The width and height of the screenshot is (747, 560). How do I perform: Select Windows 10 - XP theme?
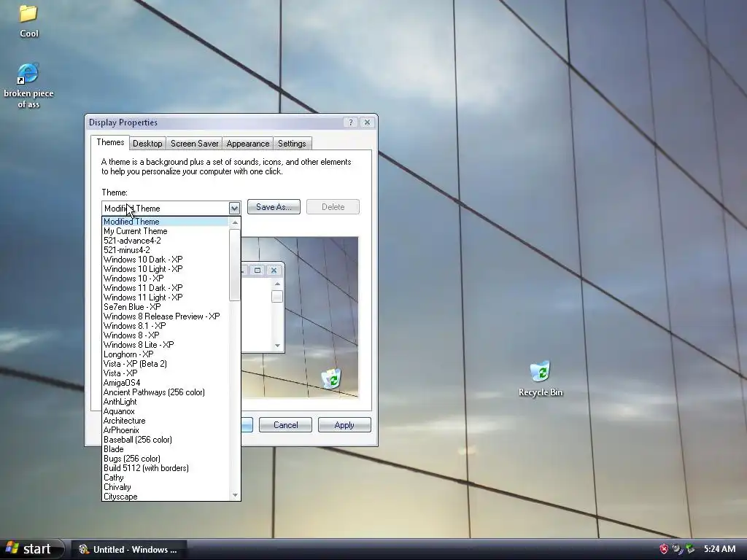pos(166,279)
